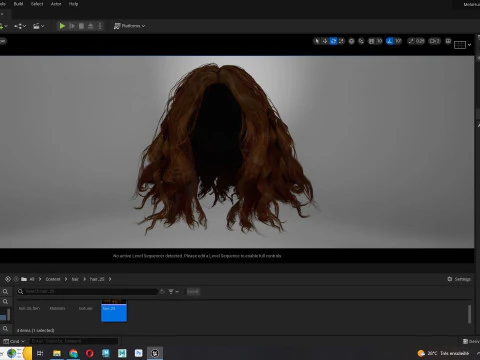Click the folder icon in breadcrumb path
Screen dimensions: 480x360
[x=24, y=279]
